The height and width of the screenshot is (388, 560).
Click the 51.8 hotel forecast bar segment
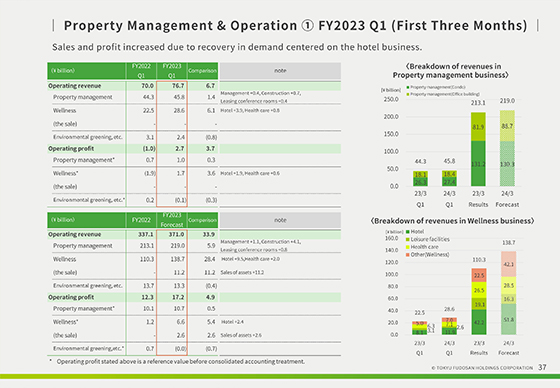click(x=509, y=319)
